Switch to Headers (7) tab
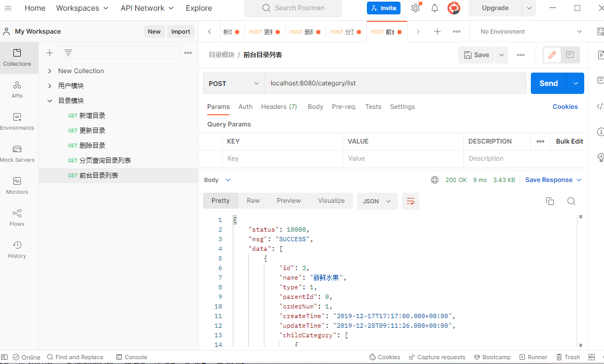The width and height of the screenshot is (604, 364). pos(279,107)
